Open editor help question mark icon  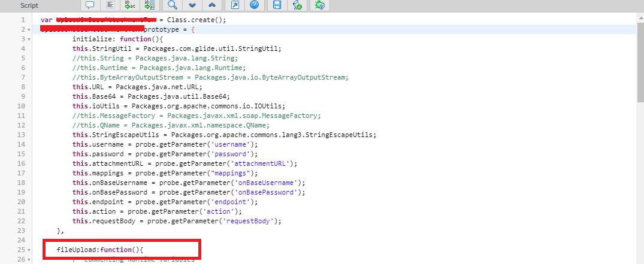[x=254, y=5]
